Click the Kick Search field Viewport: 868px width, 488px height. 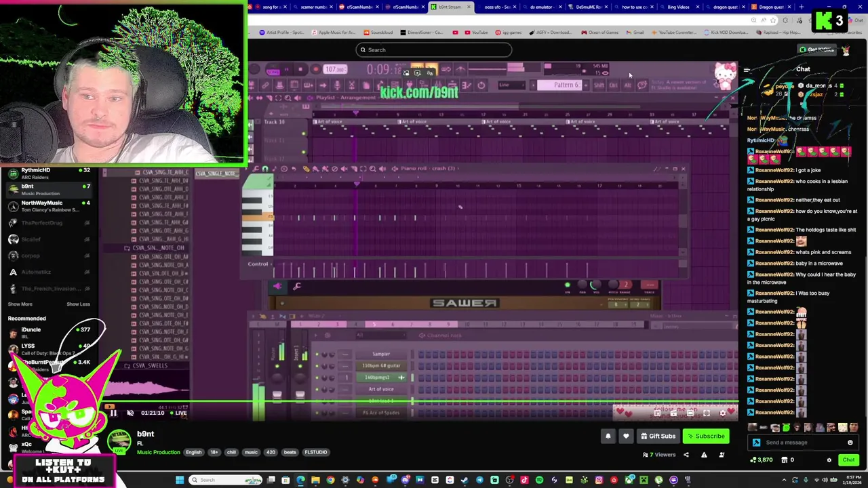pyautogui.click(x=434, y=49)
